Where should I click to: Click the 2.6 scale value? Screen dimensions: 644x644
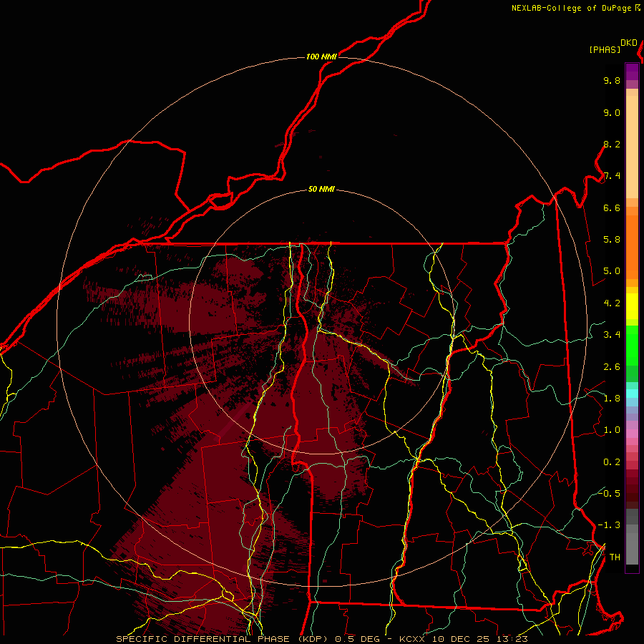pos(612,367)
